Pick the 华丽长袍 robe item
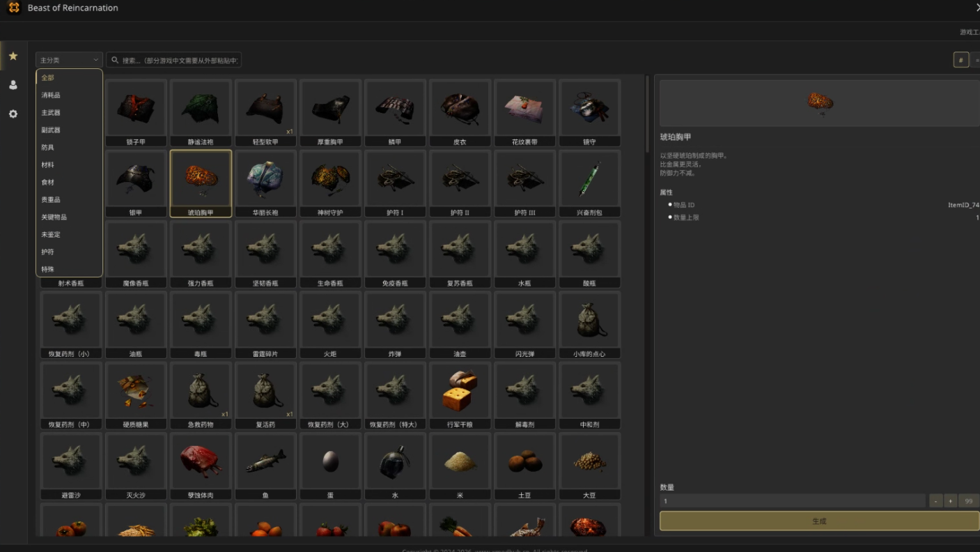The width and height of the screenshot is (980, 552). pyautogui.click(x=265, y=183)
